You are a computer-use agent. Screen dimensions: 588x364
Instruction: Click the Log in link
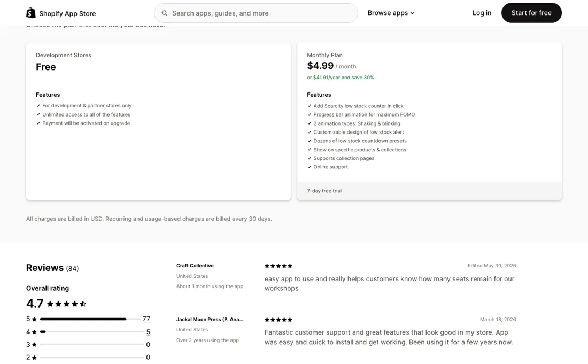(482, 13)
